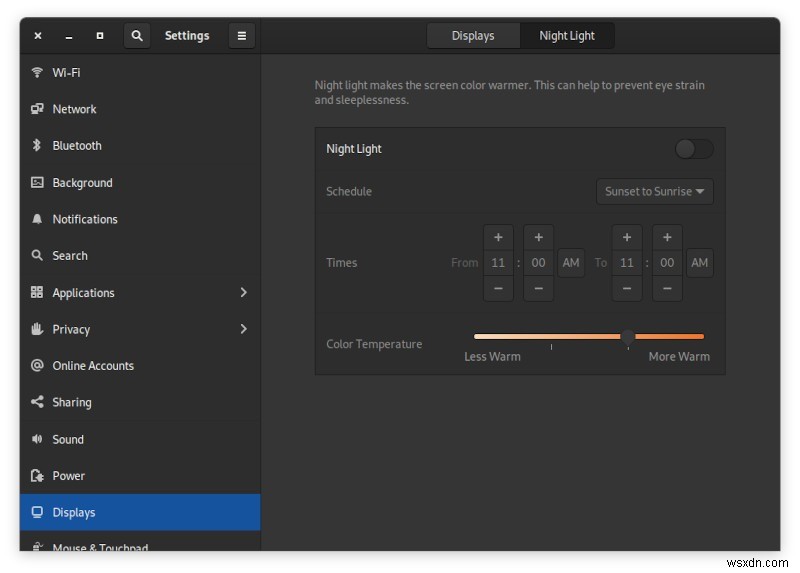Click the Color Temperature slider handle
The width and height of the screenshot is (800, 573).
click(628, 337)
